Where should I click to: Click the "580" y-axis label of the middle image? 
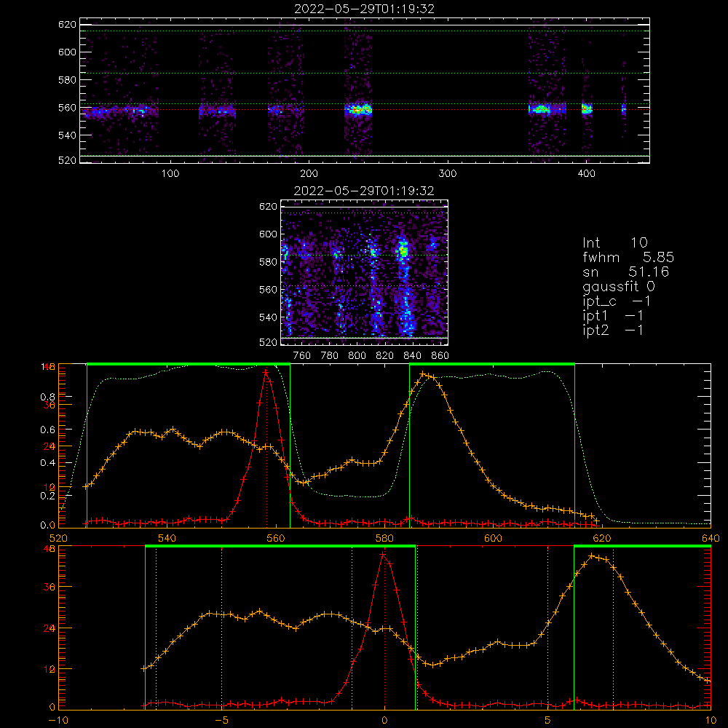(268, 262)
